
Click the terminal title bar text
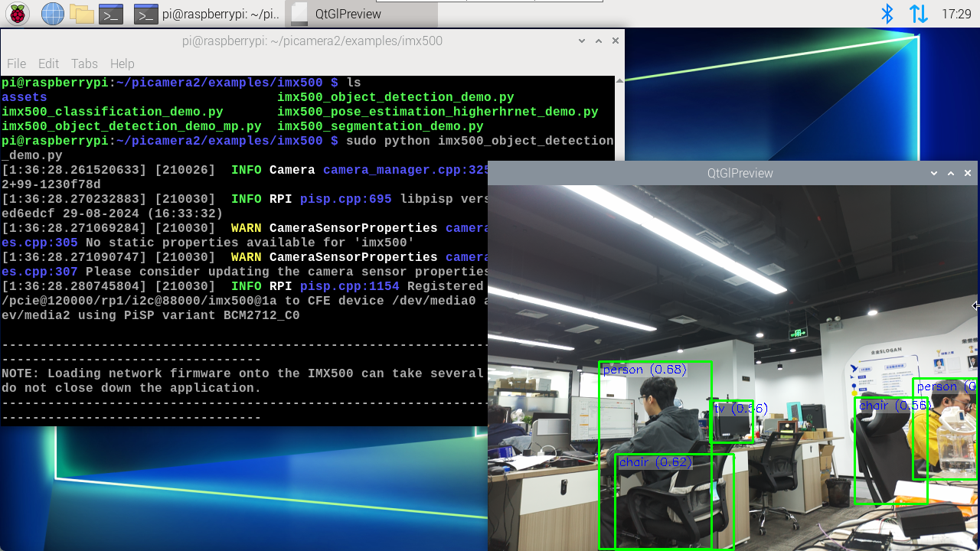pyautogui.click(x=312, y=41)
